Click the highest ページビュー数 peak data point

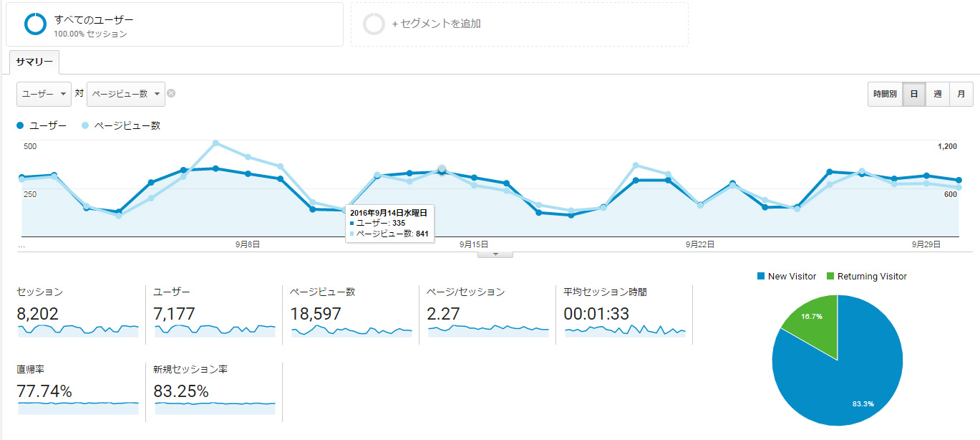click(x=215, y=143)
